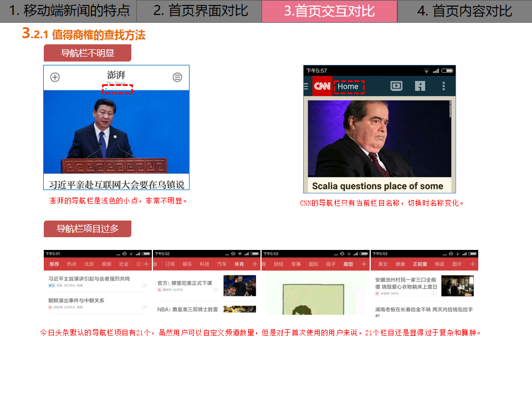Tap the circled plus icon in 澎湃 app
Image resolution: width=532 pixels, height=399 pixels.
[x=55, y=78]
